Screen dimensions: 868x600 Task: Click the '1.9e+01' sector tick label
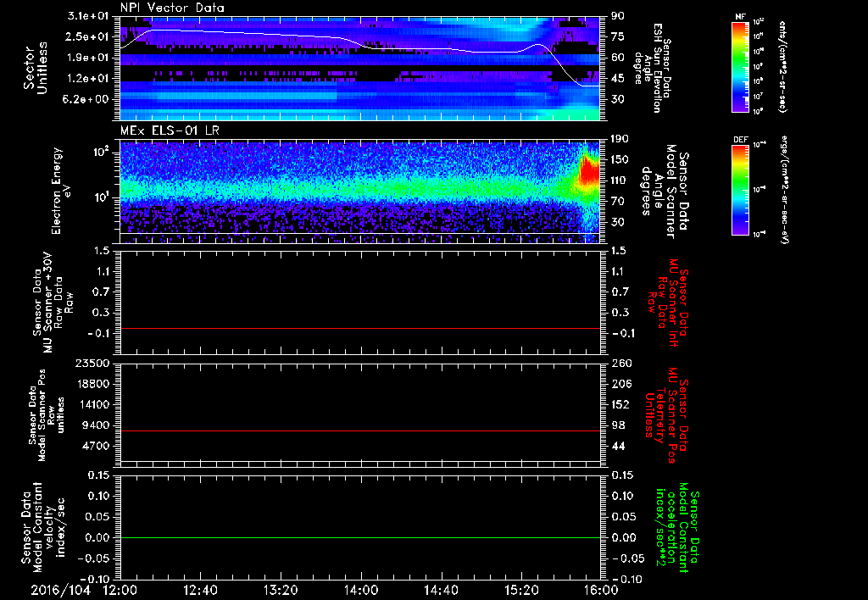click(88, 58)
